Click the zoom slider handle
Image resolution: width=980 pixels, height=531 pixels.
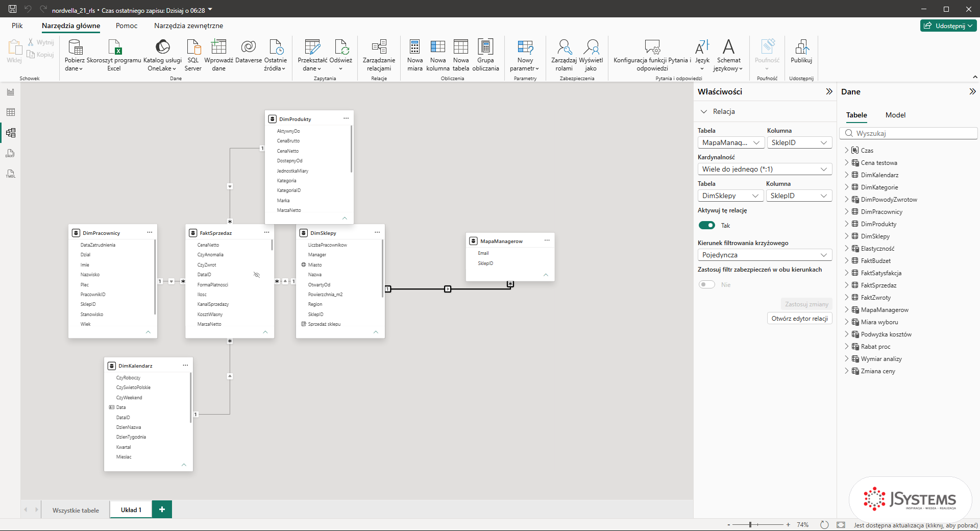[750, 524]
